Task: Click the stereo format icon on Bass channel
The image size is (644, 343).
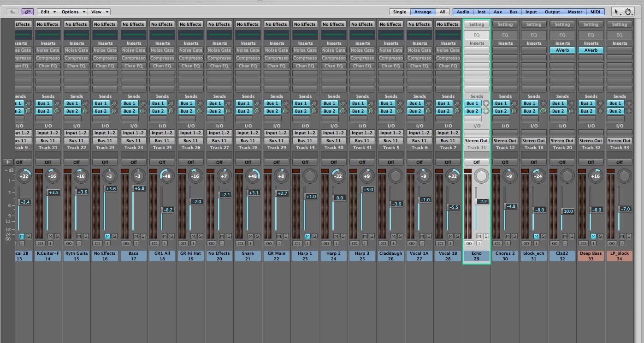Action: point(126,243)
